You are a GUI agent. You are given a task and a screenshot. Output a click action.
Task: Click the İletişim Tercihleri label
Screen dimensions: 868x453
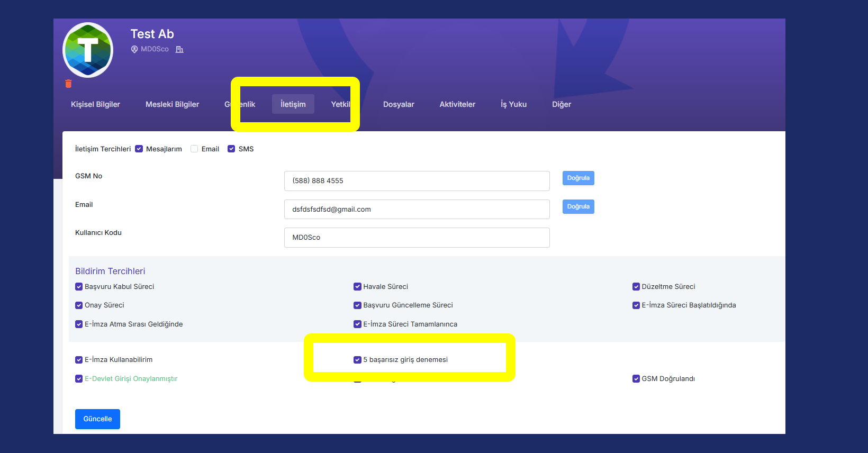(x=103, y=149)
